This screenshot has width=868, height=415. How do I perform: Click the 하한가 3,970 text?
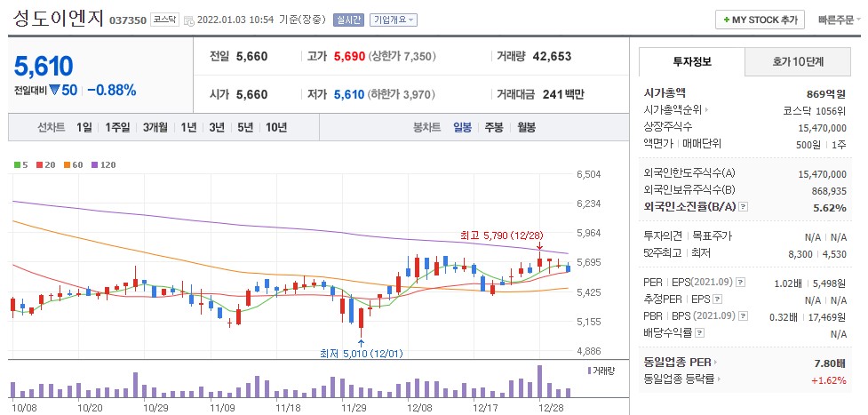point(402,95)
